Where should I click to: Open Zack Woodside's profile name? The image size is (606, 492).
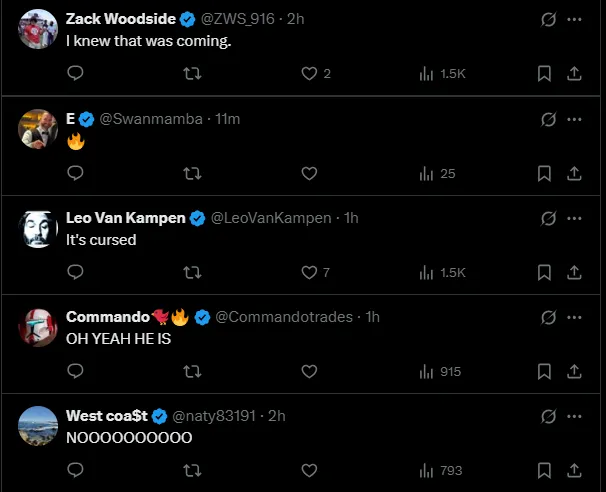tap(120, 18)
